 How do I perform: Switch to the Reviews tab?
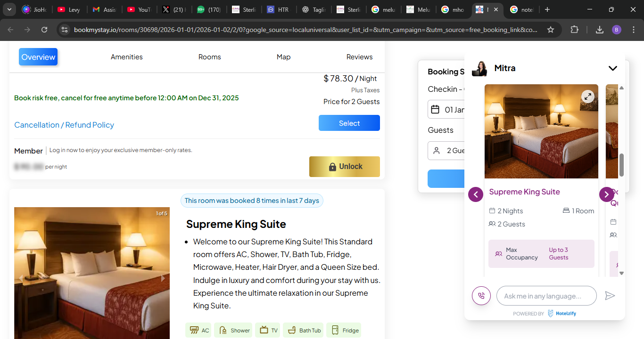(360, 57)
